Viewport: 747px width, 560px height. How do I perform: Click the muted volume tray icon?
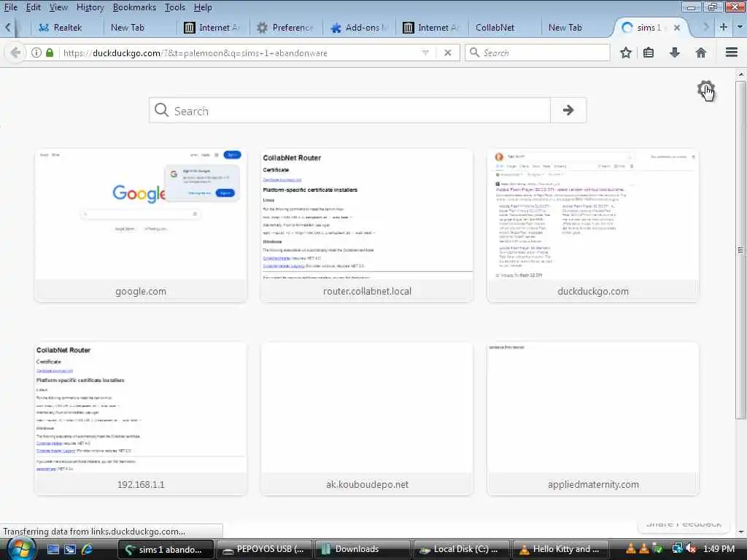(x=691, y=549)
